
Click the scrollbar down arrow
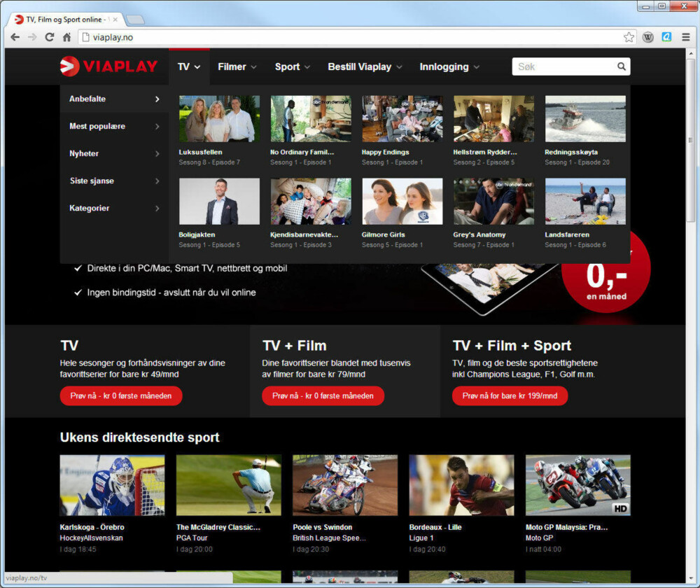tap(690, 578)
